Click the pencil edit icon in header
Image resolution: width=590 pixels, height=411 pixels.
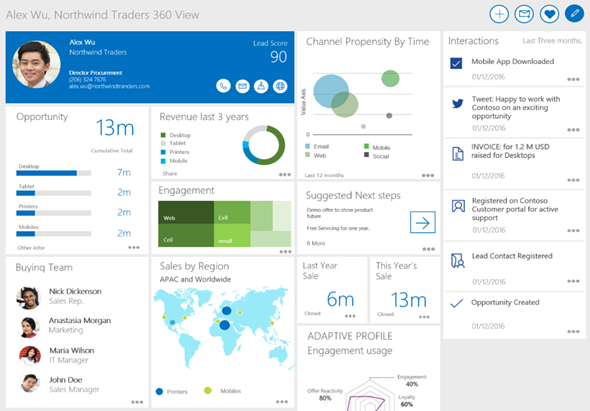pyautogui.click(x=575, y=14)
